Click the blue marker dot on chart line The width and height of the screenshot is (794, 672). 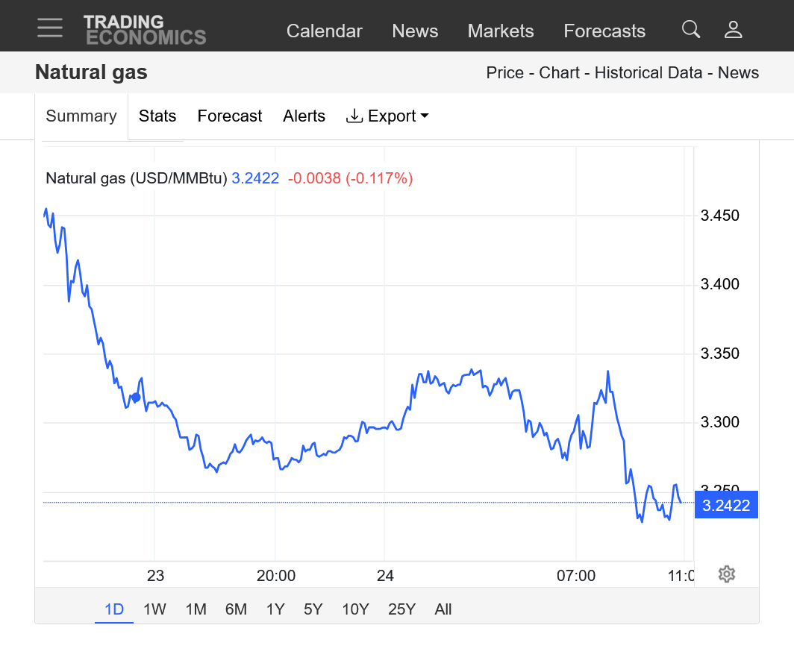136,397
